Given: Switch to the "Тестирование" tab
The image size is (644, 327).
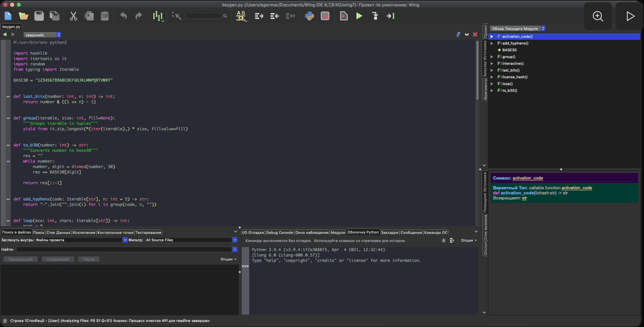Looking at the screenshot, I should (x=148, y=232).
